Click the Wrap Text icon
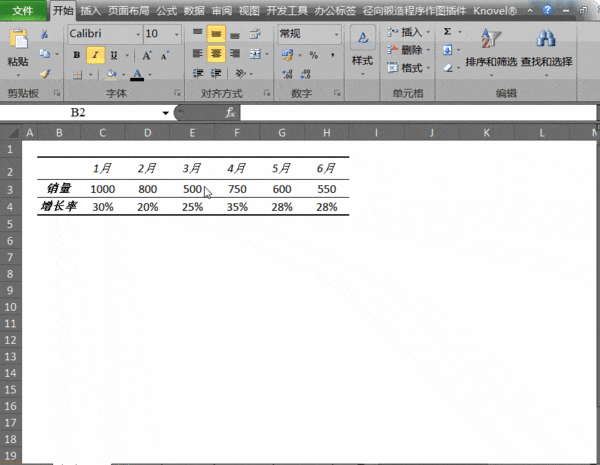Viewport: 600px width, 465px height. (x=255, y=34)
